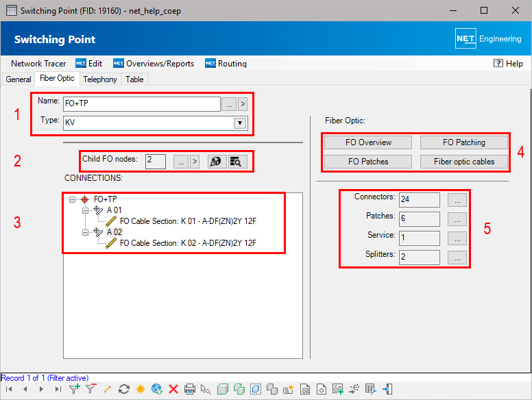Image resolution: width=532 pixels, height=400 pixels.
Task: Go to next record arrow
Action: point(41,389)
